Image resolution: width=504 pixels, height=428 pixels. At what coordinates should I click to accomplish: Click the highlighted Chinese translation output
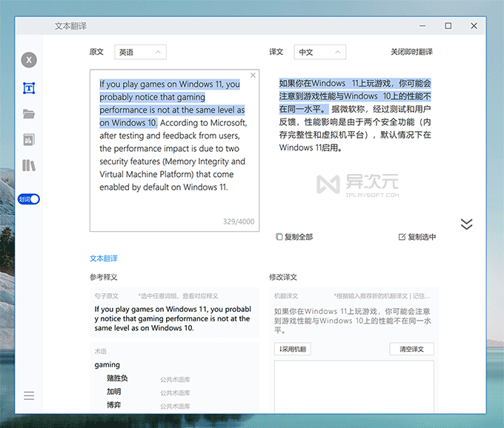click(x=355, y=96)
